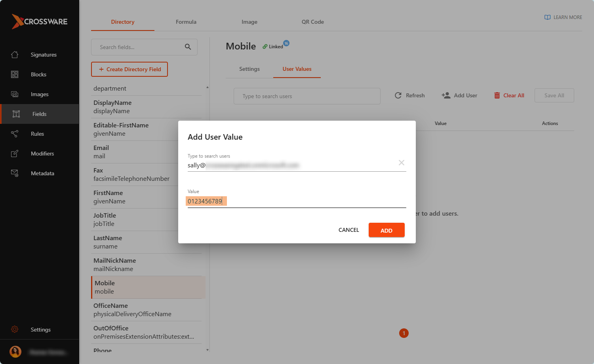Open the Settings gear icon

[15, 329]
